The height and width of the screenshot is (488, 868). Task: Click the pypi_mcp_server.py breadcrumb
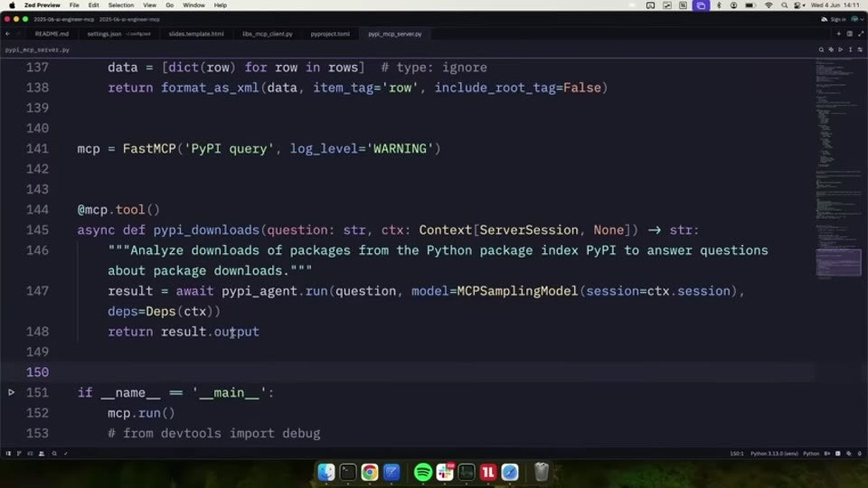tap(38, 50)
